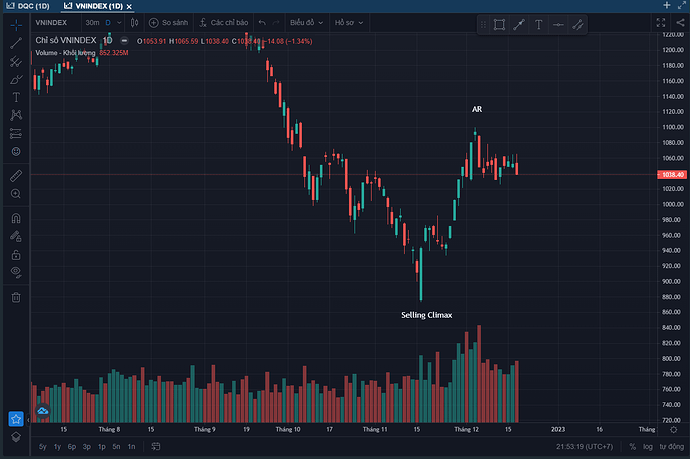Screen dimensions: 690x459
Task: Set range to 3p
Action: pos(87,447)
